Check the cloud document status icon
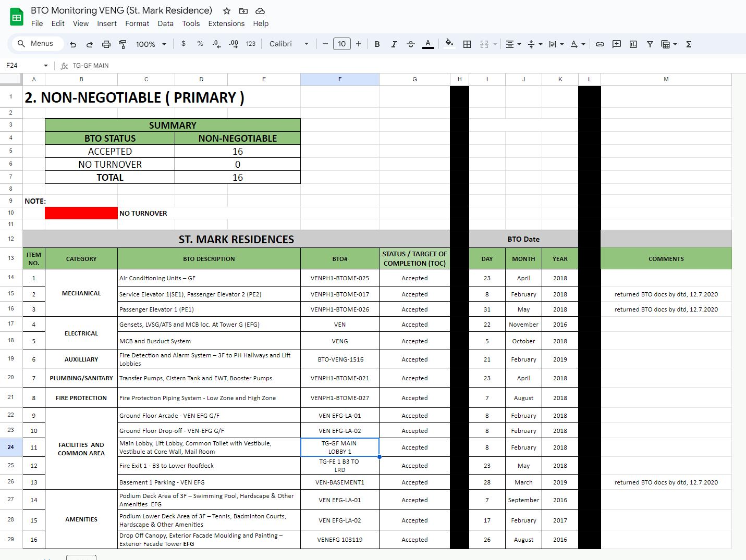The height and width of the screenshot is (560, 746). pyautogui.click(x=260, y=11)
